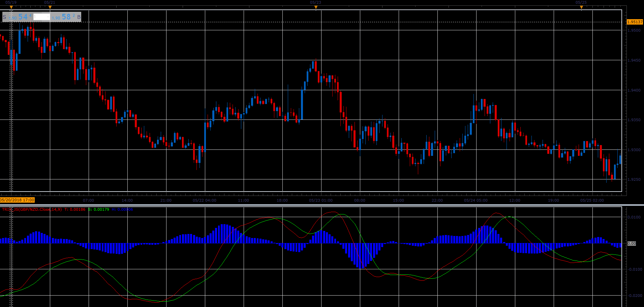Screen dimensions: 644x307
Task: Click the 1.9450 price axis label
Action: tap(634, 60)
